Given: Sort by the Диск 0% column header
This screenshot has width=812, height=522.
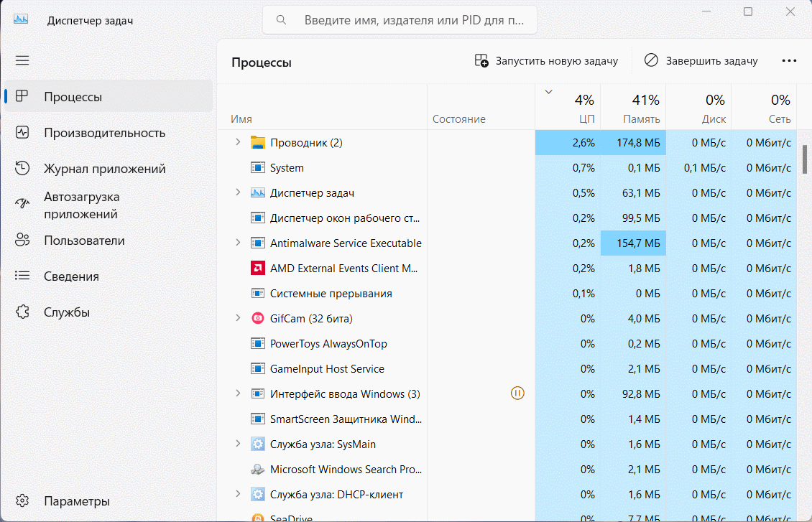Looking at the screenshot, I should (698, 107).
